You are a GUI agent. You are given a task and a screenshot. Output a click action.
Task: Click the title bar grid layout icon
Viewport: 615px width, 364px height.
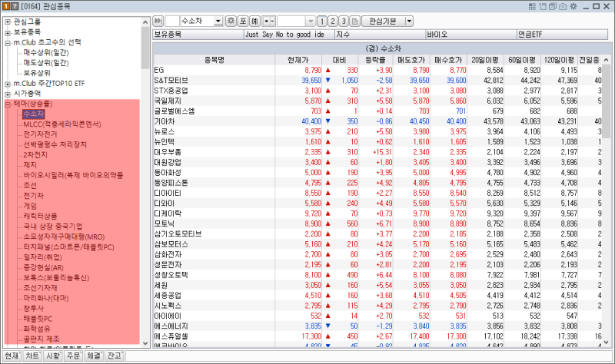click(532, 6)
